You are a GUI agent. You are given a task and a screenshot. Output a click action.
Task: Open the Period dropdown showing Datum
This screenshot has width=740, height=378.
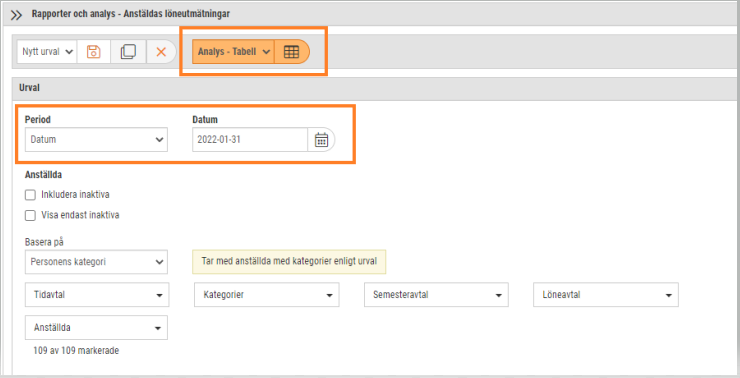click(x=96, y=140)
